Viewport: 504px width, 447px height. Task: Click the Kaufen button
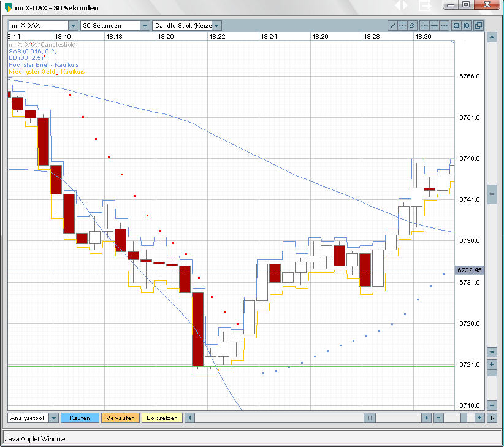pyautogui.click(x=80, y=418)
